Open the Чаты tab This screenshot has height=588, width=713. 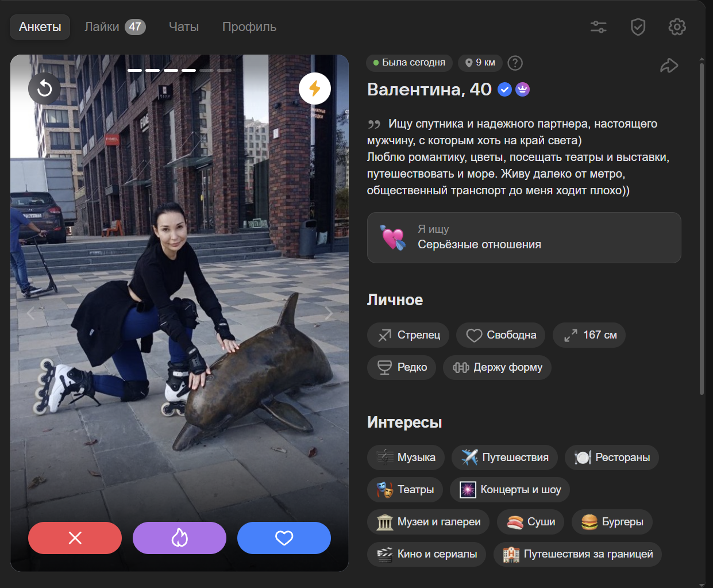tap(184, 27)
